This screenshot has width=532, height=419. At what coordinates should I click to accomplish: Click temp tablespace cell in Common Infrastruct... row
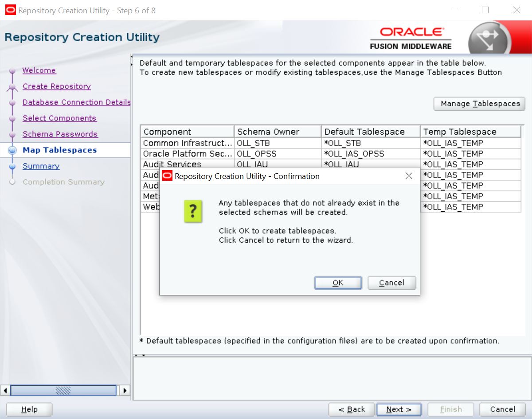pos(470,143)
